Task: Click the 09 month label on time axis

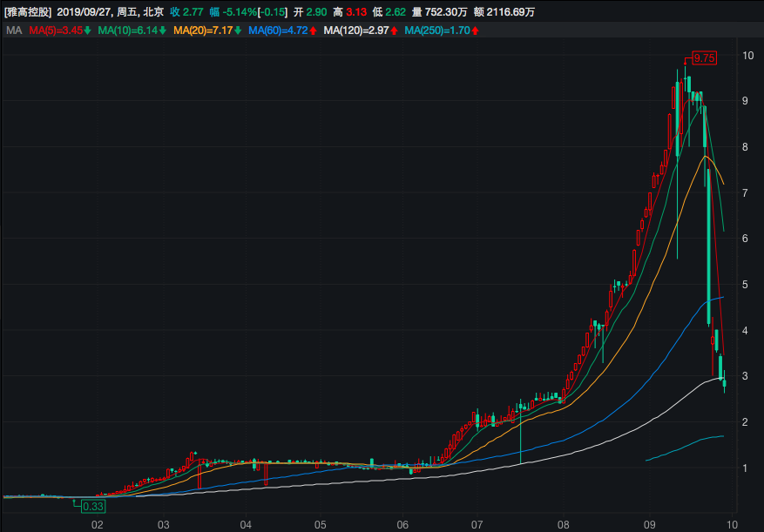Action: tap(651, 524)
